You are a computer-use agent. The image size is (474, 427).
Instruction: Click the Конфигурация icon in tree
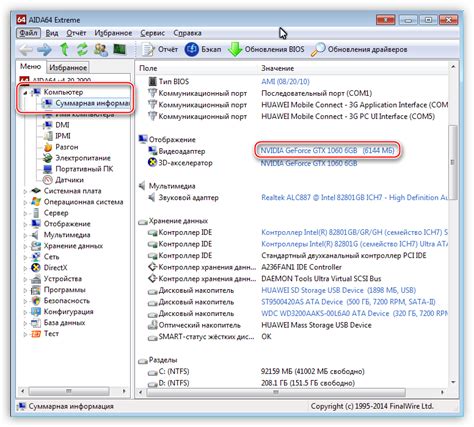point(36,312)
